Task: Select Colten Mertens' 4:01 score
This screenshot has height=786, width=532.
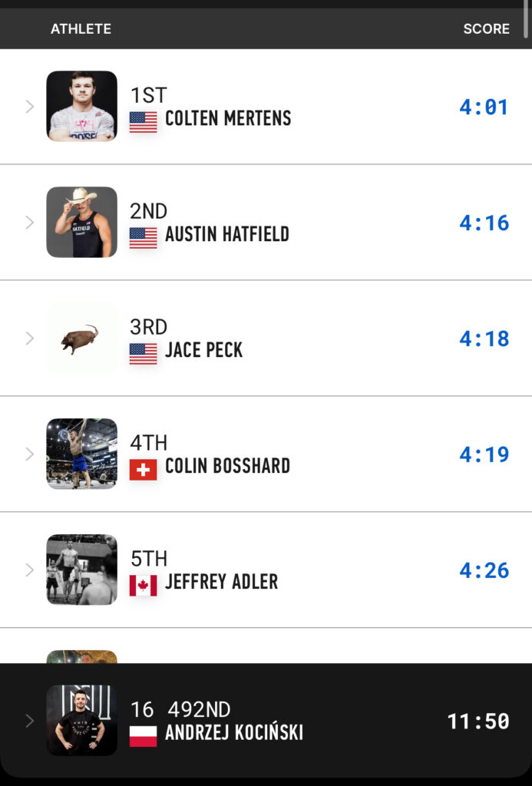Action: tap(484, 107)
